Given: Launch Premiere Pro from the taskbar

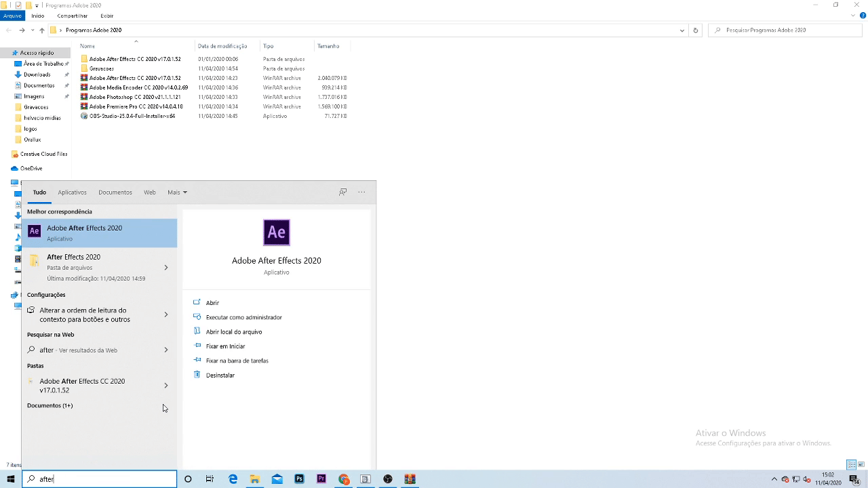Looking at the screenshot, I should (x=321, y=479).
